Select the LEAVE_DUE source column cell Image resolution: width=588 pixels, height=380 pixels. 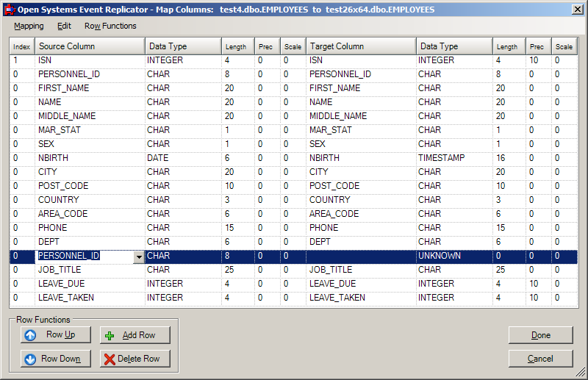pyautogui.click(x=90, y=284)
